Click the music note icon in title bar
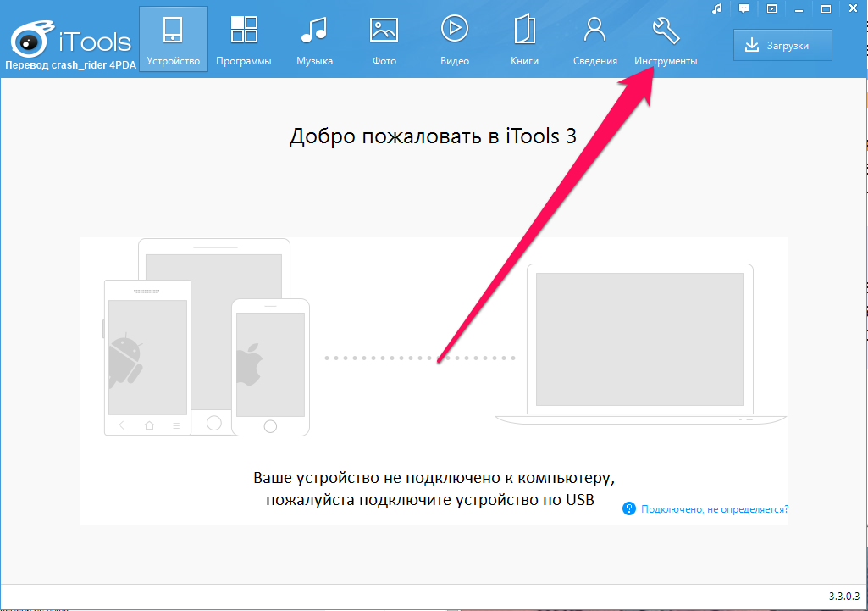The image size is (868, 611). (716, 8)
